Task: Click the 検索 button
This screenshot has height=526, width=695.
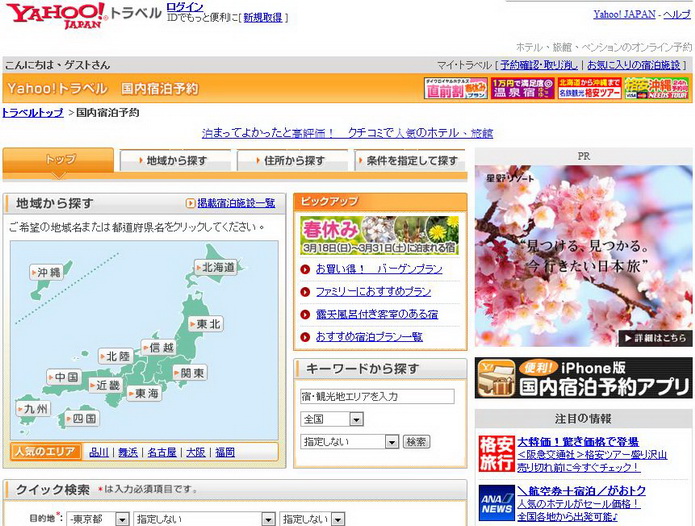Action: coord(416,442)
